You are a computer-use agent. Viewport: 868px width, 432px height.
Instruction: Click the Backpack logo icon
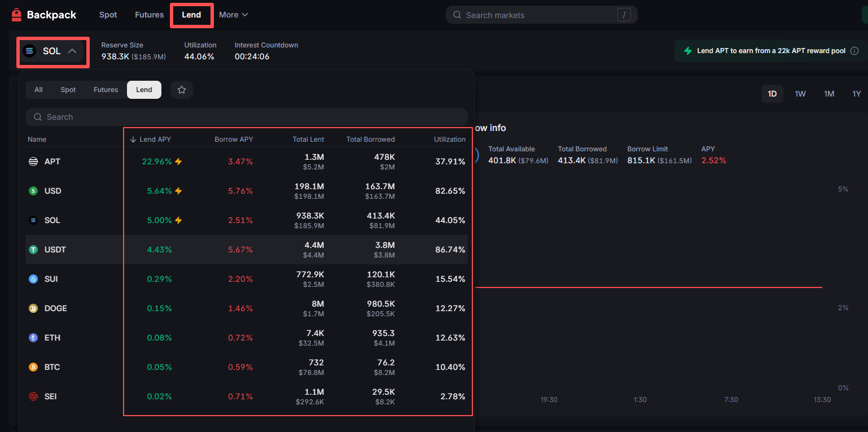pyautogui.click(x=16, y=15)
